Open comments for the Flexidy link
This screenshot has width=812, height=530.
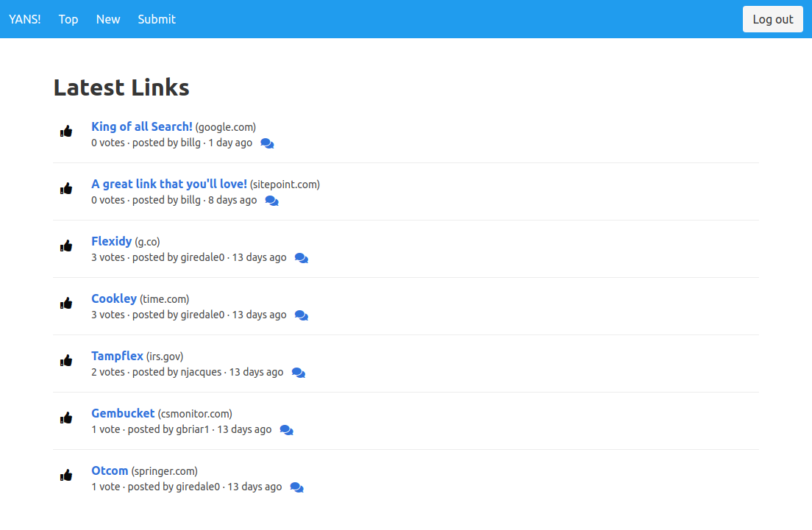(301, 257)
